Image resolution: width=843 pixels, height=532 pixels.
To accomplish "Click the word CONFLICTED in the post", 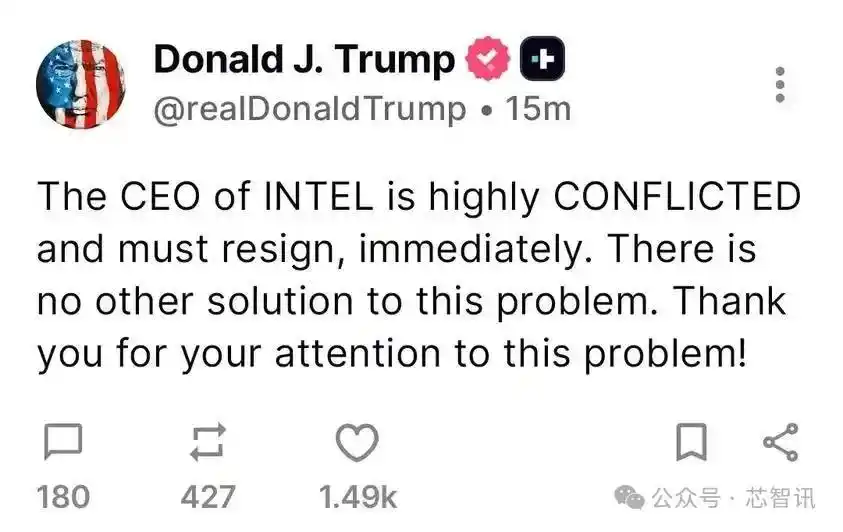I will [x=677, y=197].
